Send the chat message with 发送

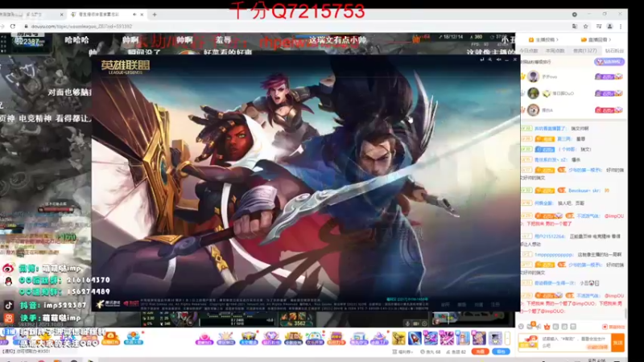click(617, 343)
